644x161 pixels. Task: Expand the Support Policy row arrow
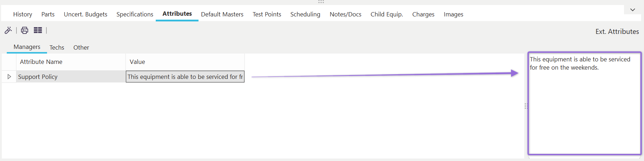coord(9,77)
